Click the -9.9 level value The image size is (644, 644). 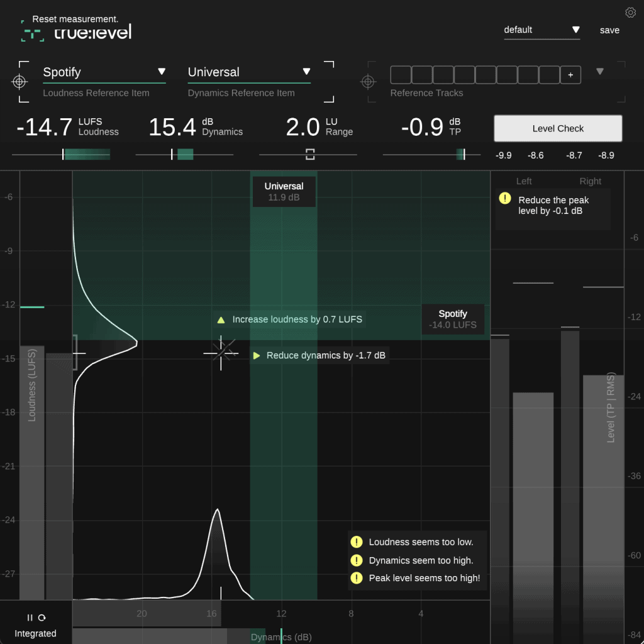(503, 156)
